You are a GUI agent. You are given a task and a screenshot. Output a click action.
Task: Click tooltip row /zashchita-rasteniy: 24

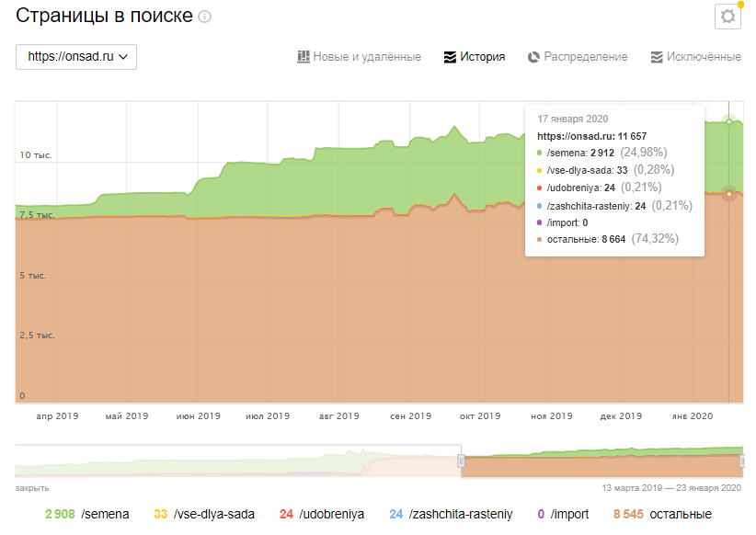(x=614, y=206)
